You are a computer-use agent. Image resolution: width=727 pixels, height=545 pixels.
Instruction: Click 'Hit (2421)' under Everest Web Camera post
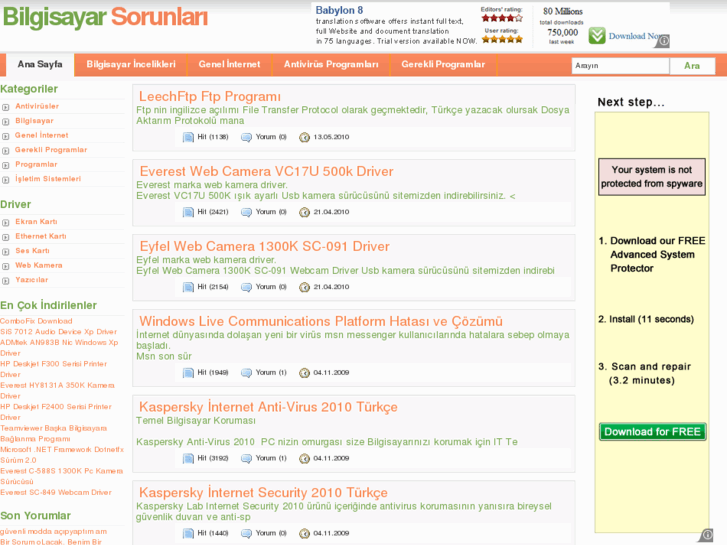[x=213, y=212]
